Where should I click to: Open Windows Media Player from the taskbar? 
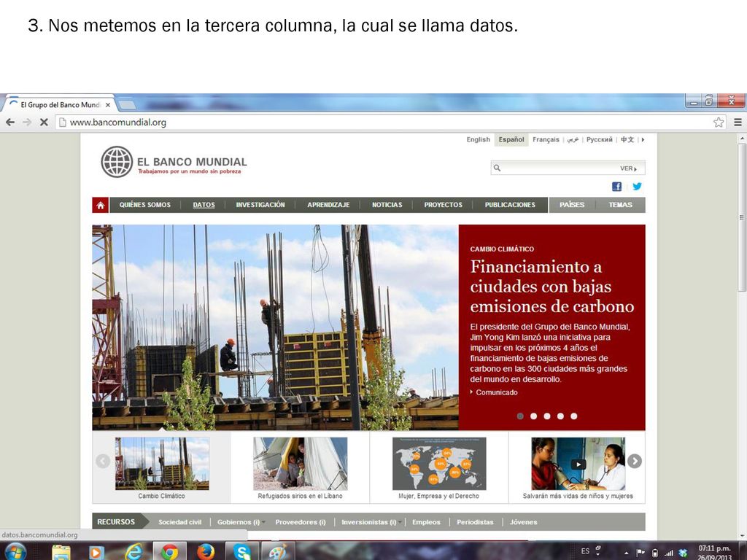click(96, 553)
